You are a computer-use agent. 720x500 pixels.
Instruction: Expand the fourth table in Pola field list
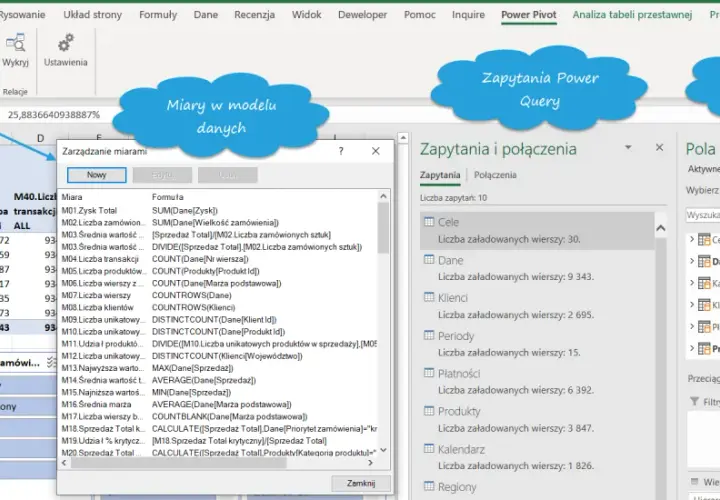pos(692,304)
